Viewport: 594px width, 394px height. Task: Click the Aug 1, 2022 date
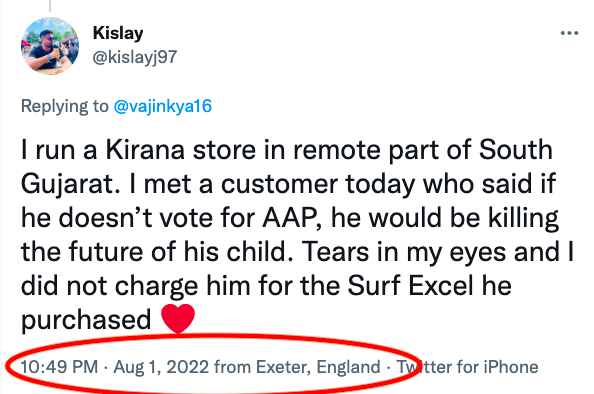pos(161,367)
